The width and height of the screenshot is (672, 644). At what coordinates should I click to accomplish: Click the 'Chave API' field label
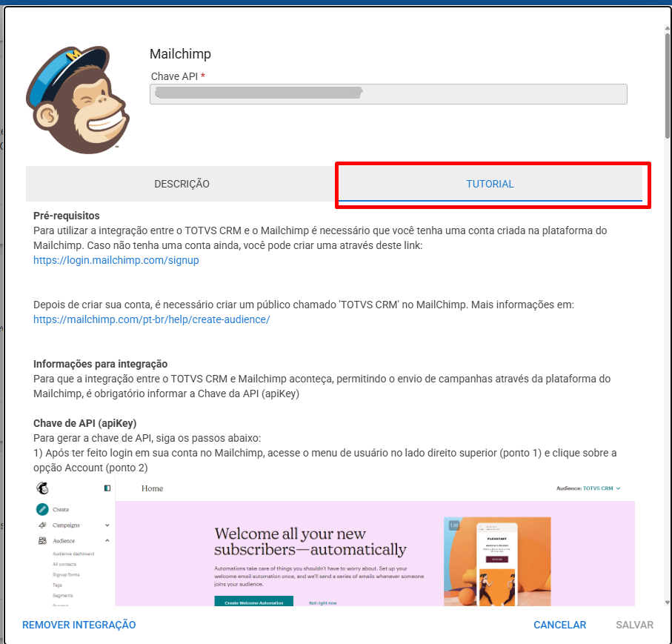tap(174, 76)
